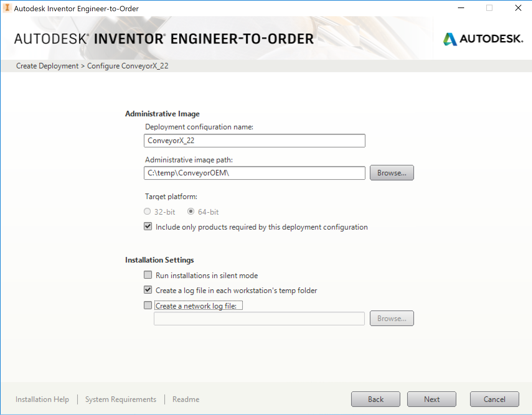Enable Run installations in silent mode
532x415 pixels.
[x=148, y=275]
